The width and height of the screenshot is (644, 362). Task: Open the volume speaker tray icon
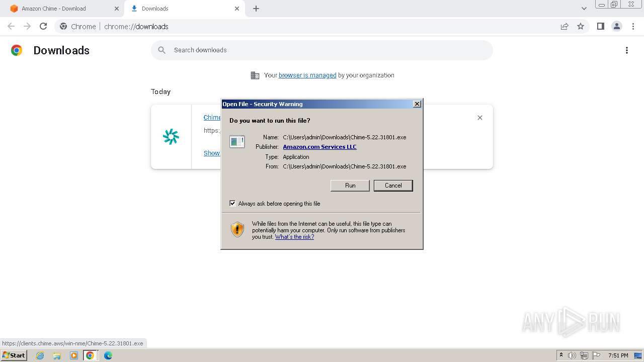(572, 355)
